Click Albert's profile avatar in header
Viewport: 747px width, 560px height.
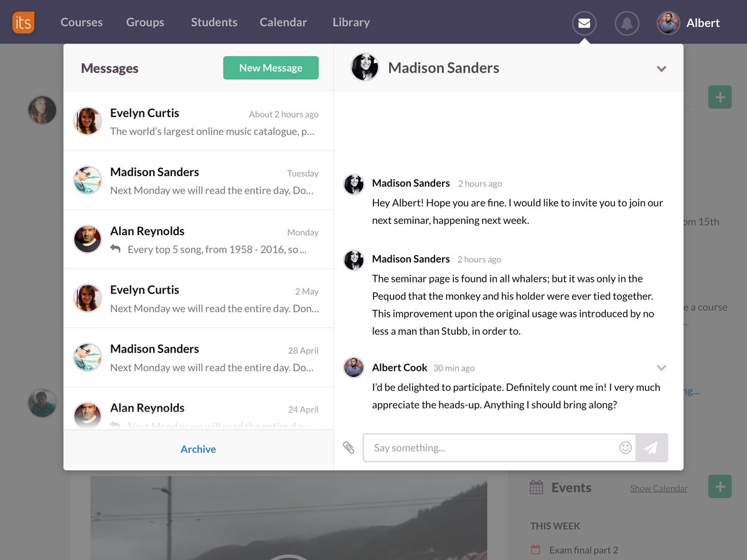click(x=669, y=23)
